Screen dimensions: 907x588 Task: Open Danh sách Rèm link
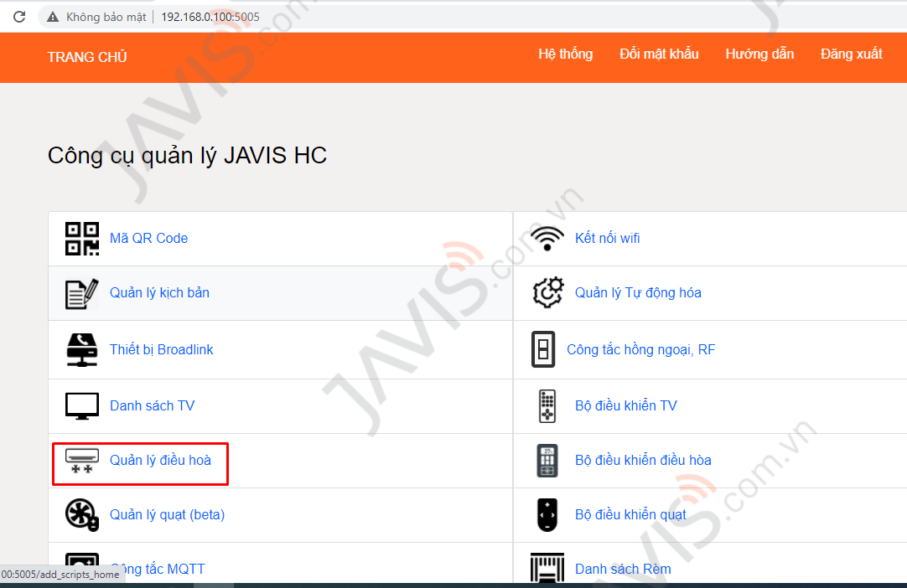click(623, 569)
